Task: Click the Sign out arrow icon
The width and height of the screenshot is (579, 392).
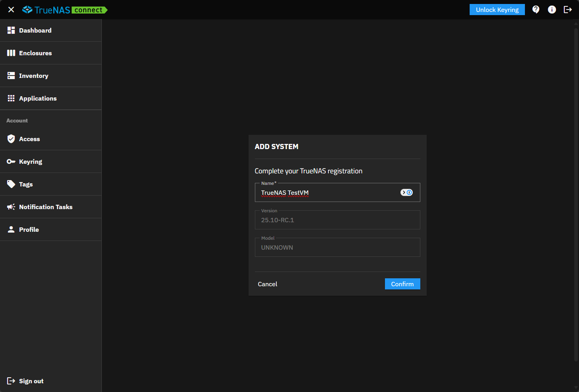Action: (x=11, y=381)
